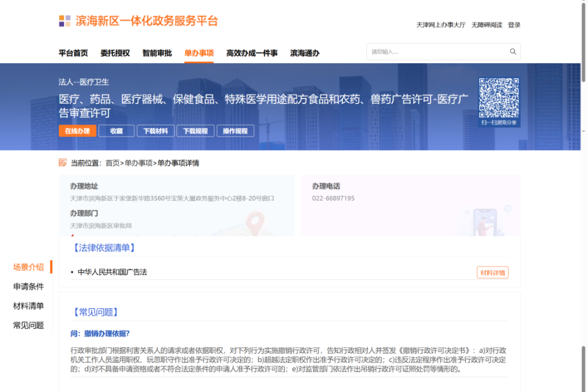Jump to 场景介绍 section
Screen dimensions: 588x392
tap(29, 267)
